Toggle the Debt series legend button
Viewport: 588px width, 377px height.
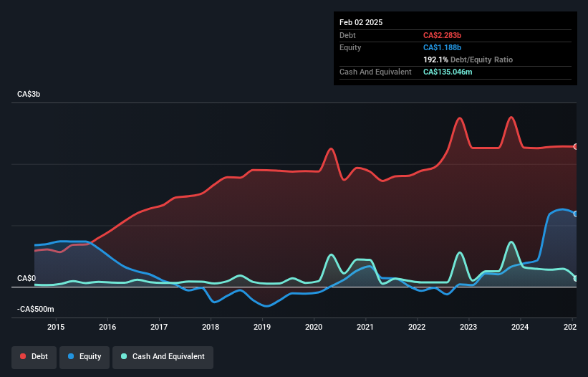pos(34,357)
